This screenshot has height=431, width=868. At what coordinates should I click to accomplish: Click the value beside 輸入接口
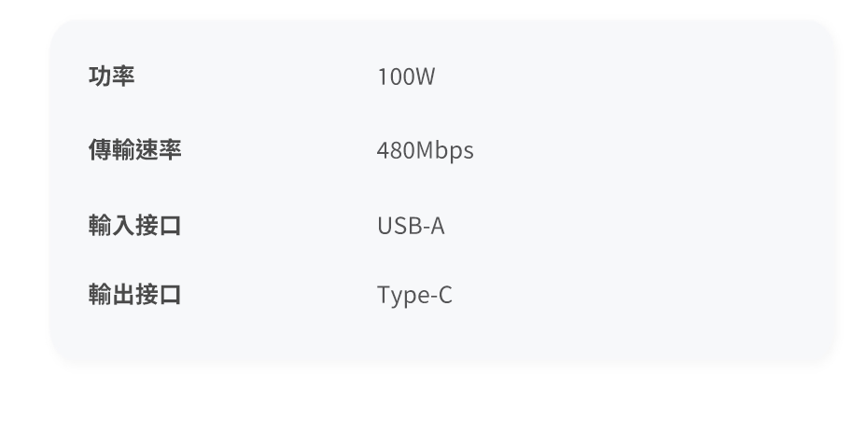point(411,226)
